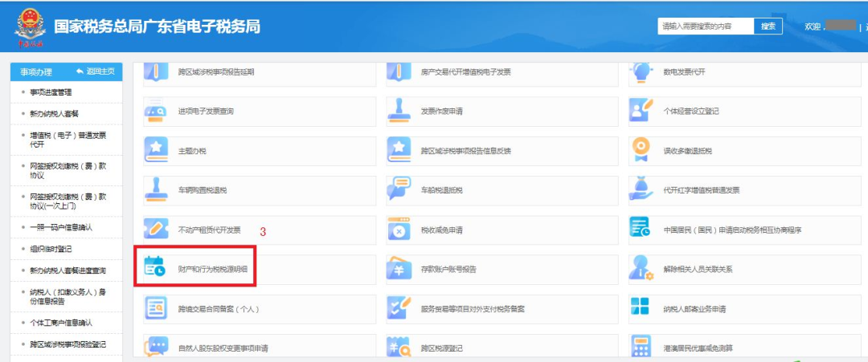
Task: Open 新办纳税人套餐进度查询 sidebar item
Action: (x=67, y=270)
